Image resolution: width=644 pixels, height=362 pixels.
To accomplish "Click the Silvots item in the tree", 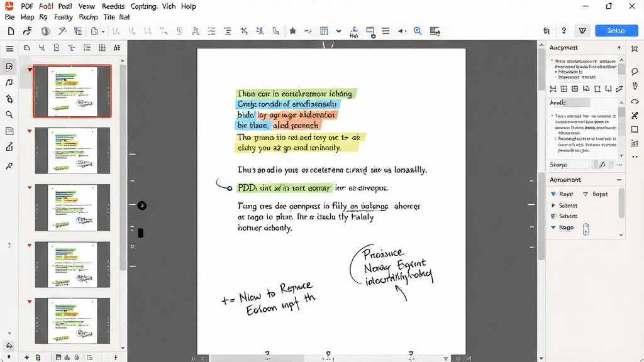I will coord(568,216).
